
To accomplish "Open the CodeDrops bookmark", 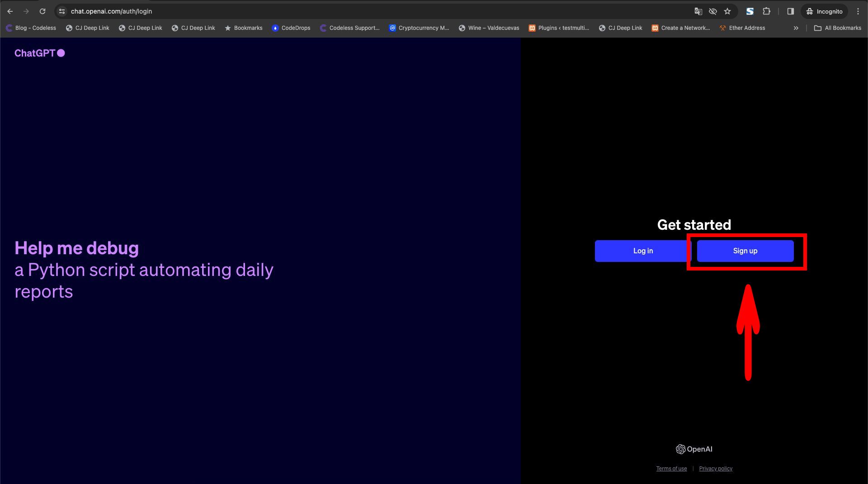I will coord(291,28).
